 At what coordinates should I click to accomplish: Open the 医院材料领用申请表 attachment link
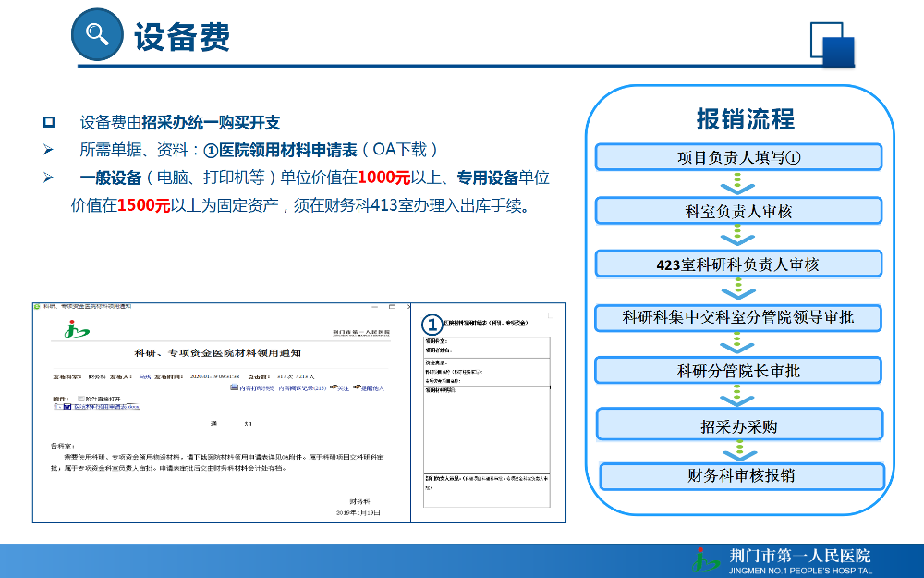click(x=107, y=406)
